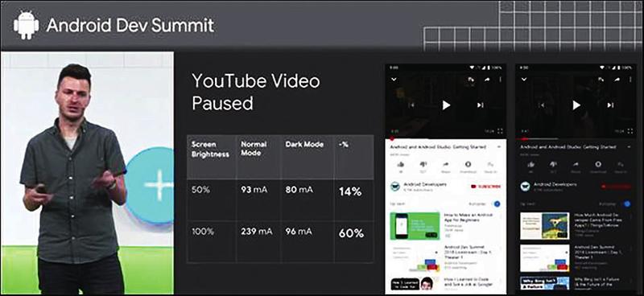Click the Android robot logo in the header

tap(26, 25)
